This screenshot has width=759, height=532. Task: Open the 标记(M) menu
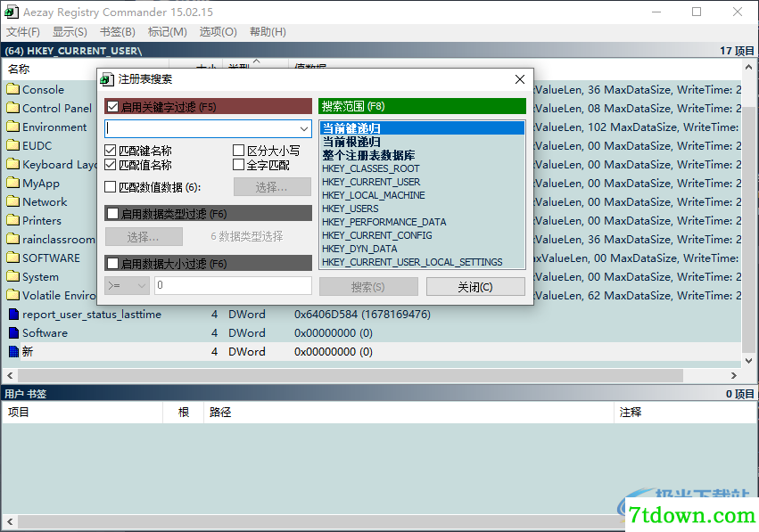coord(168,32)
